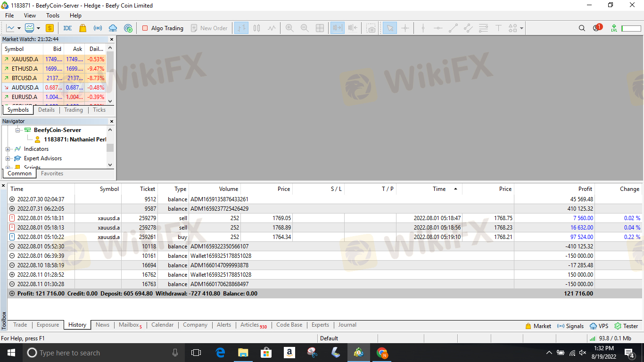Select the crosshair tool
Image resolution: width=644 pixels, height=362 pixels.
(x=405, y=28)
